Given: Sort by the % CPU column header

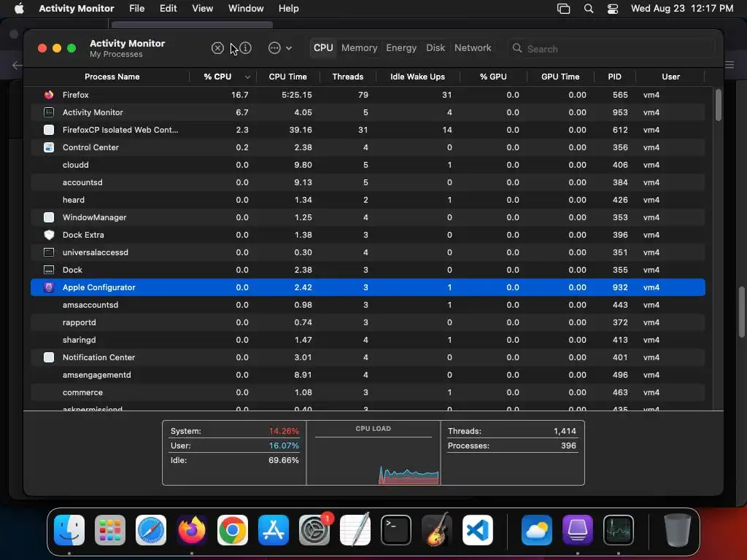Looking at the screenshot, I should click(222, 77).
